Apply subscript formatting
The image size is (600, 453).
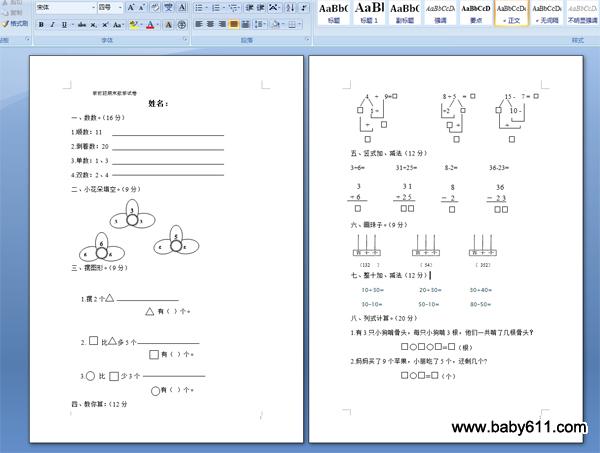[x=92, y=24]
